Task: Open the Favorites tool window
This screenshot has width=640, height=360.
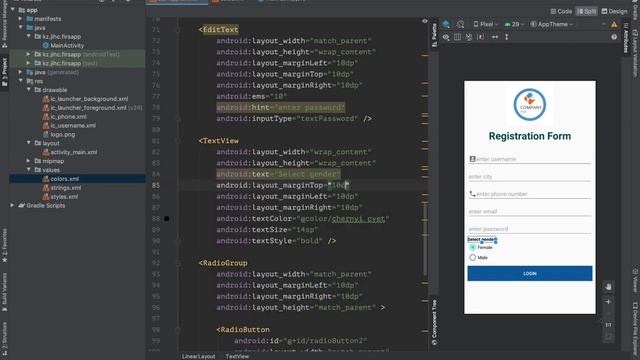Action: (4, 246)
